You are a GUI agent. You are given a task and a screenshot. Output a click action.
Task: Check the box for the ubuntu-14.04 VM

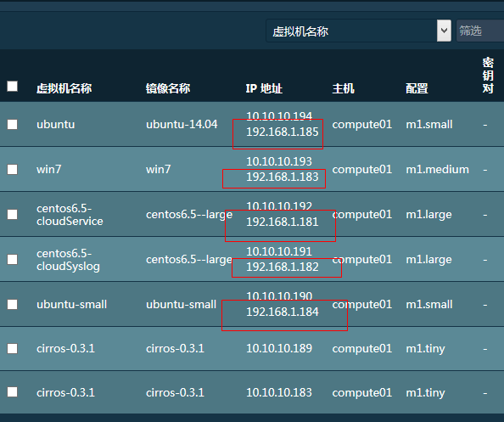click(x=13, y=125)
